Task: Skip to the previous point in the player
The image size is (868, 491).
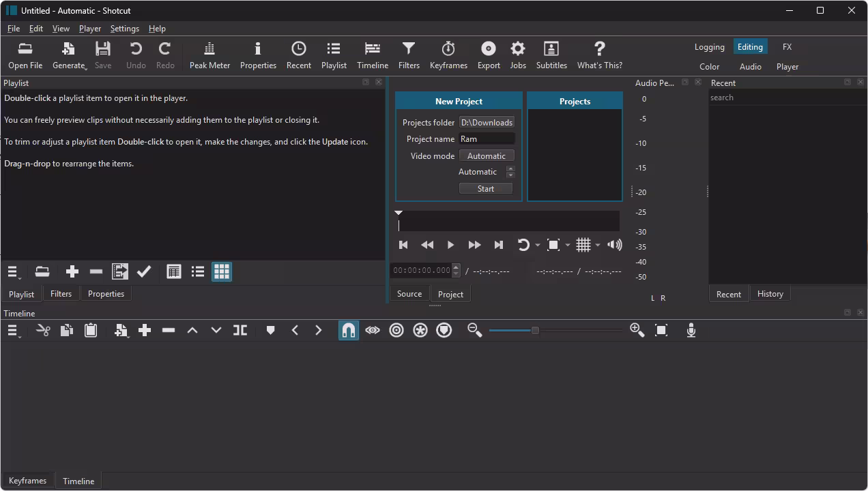Action: click(403, 245)
